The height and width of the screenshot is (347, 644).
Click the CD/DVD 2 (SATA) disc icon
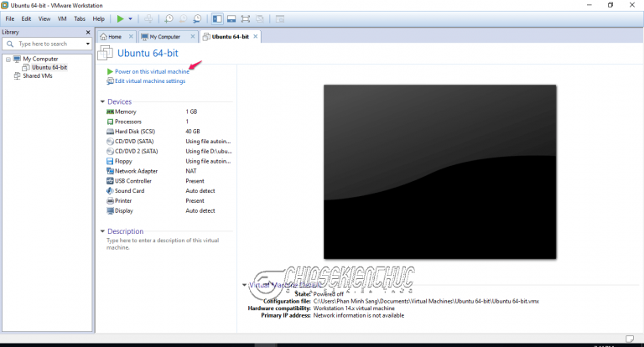pyautogui.click(x=110, y=151)
